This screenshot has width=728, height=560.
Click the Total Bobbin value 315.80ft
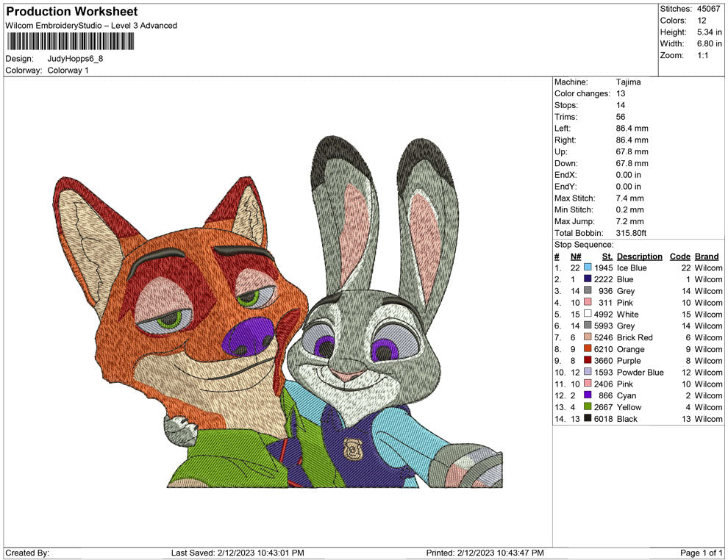tap(631, 233)
